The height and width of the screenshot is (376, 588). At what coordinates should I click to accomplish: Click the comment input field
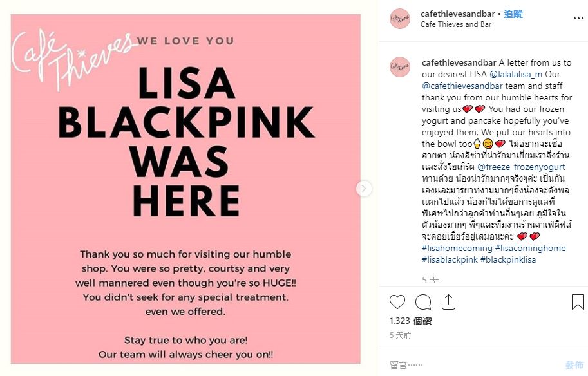pos(470,365)
